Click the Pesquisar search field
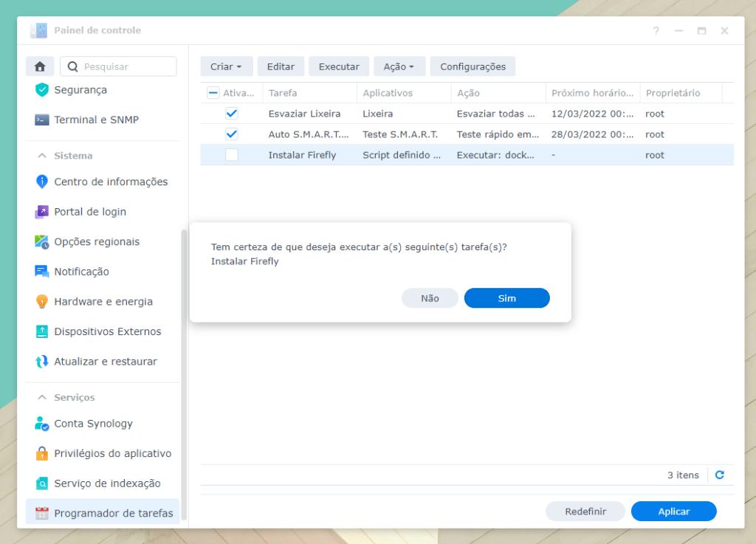 pyautogui.click(x=127, y=66)
